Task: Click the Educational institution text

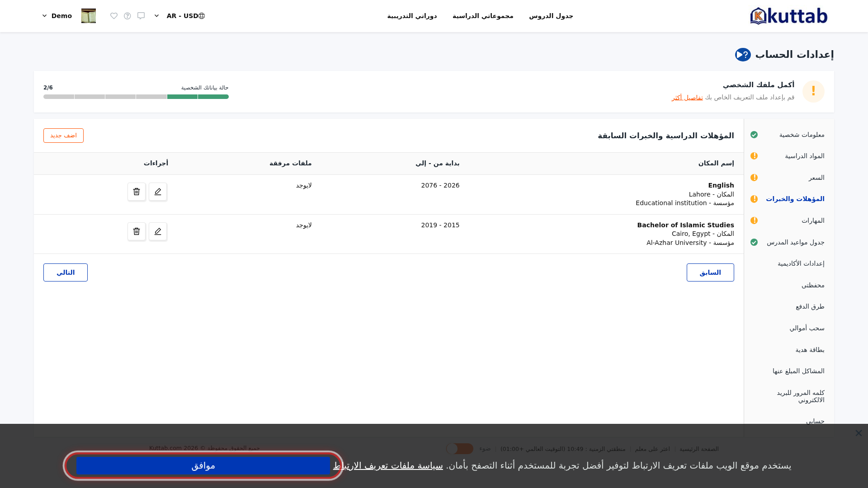Action: click(671, 203)
